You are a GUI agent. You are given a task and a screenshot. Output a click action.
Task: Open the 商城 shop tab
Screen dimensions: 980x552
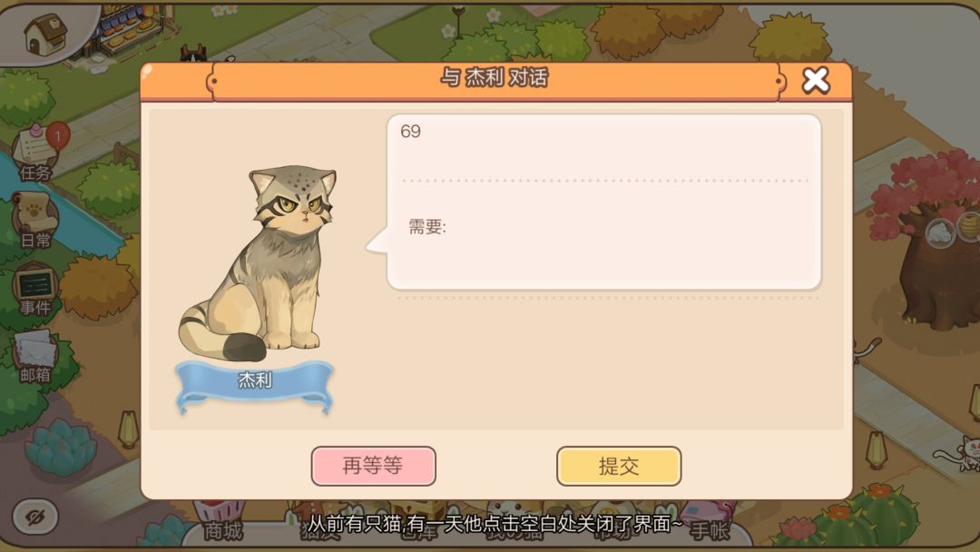[x=223, y=531]
